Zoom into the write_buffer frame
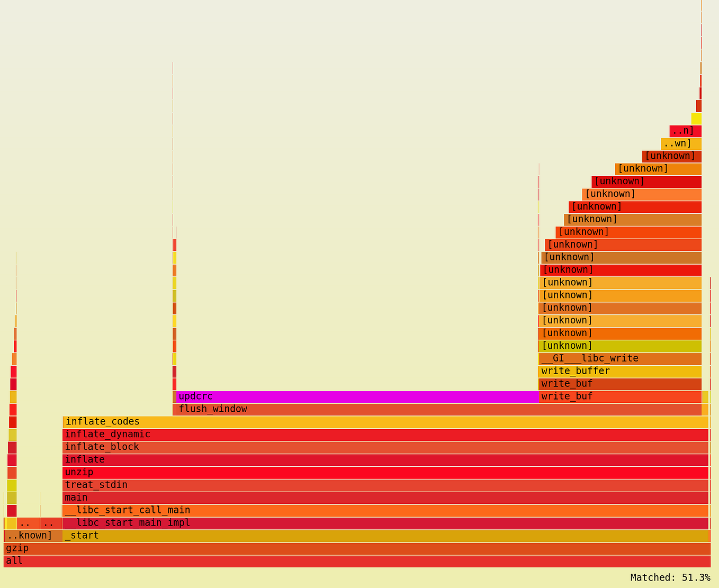This screenshot has height=588, width=719. pyautogui.click(x=619, y=371)
